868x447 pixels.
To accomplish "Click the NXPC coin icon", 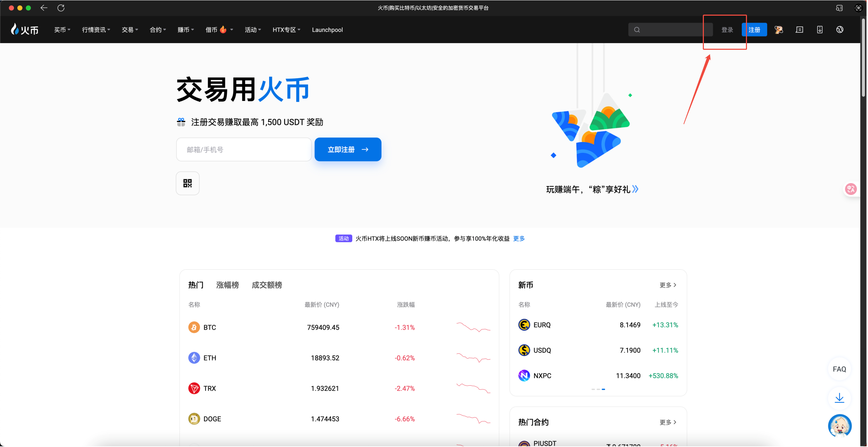I will coord(524,376).
